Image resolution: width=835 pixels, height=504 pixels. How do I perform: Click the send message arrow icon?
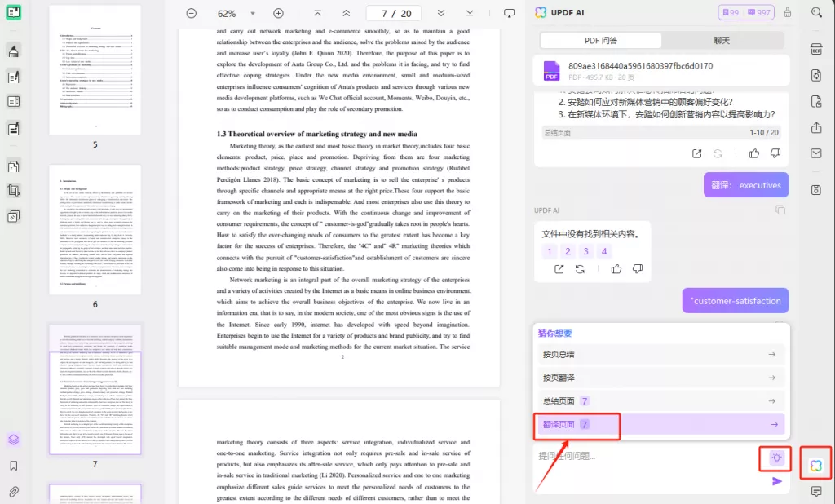coord(777,481)
